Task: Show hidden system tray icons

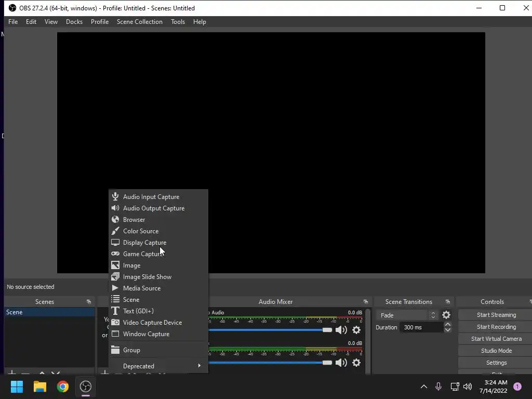Action: tap(424, 387)
